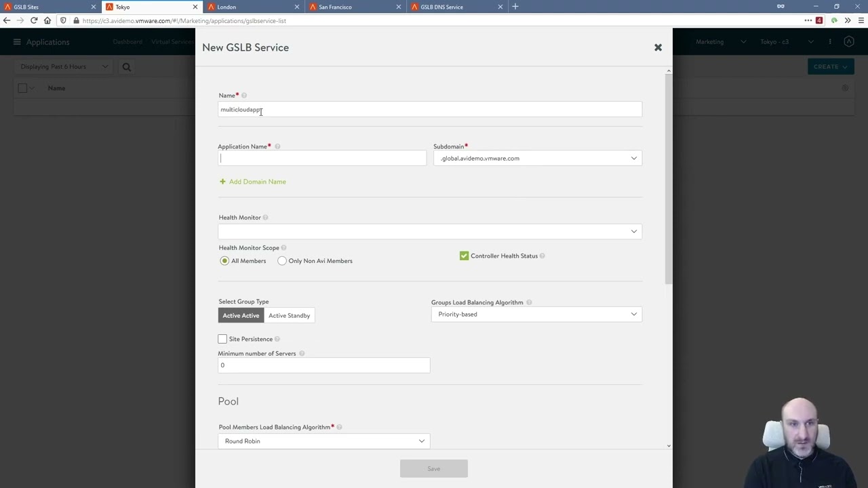Click Groups Load Balancing Algorithm help icon

coord(529,302)
